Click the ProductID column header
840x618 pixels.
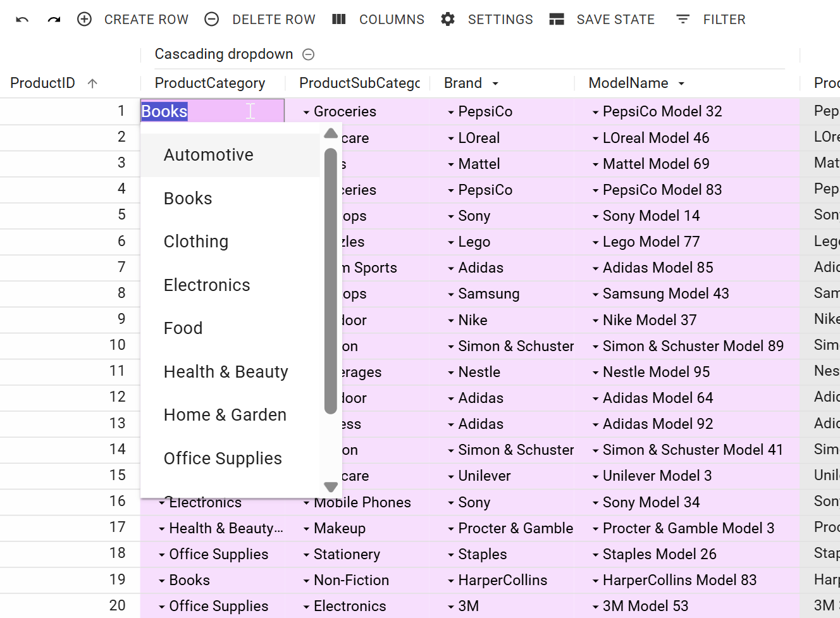[42, 83]
